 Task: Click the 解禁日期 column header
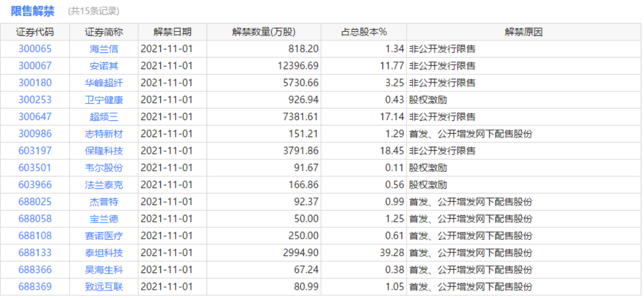tap(172, 32)
